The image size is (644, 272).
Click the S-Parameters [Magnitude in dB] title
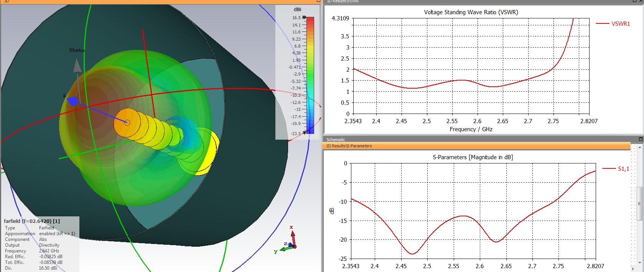pos(473,157)
